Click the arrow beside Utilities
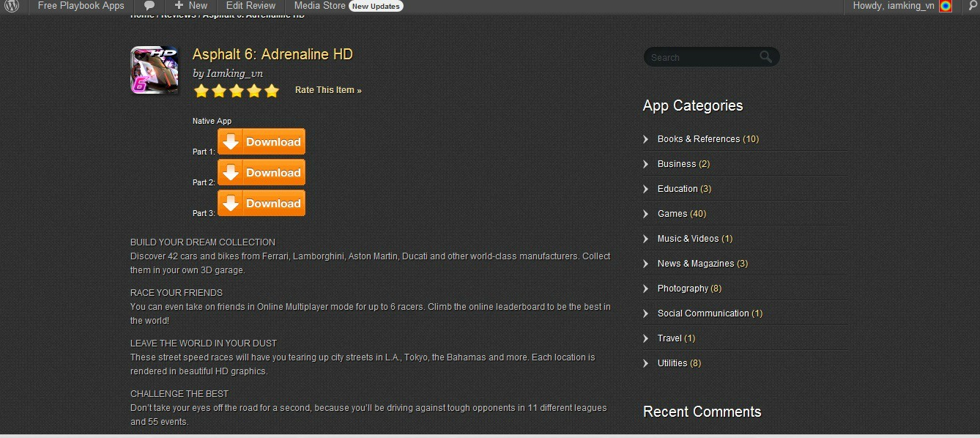Viewport: 980px width, 438px height. (x=646, y=363)
